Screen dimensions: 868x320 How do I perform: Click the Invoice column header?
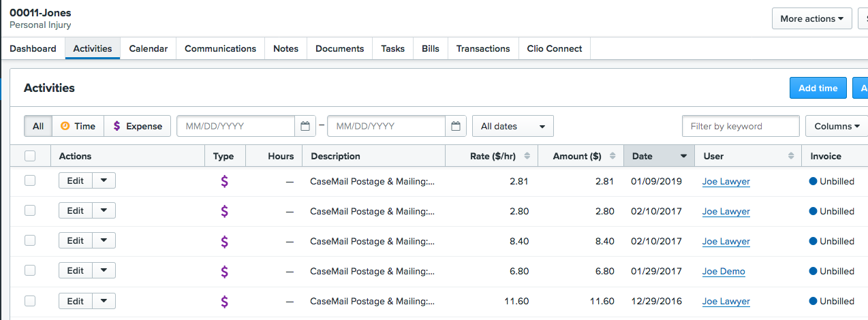[x=835, y=156]
